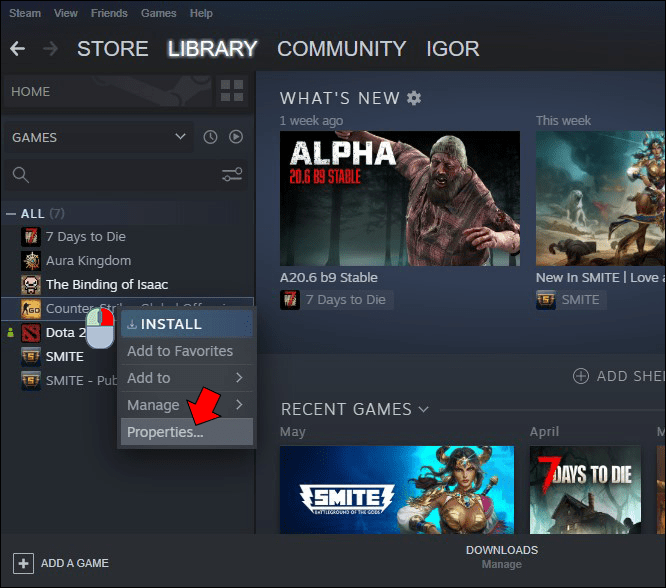This screenshot has width=666, height=588.
Task: Open SMITE recent game banner
Action: (x=397, y=489)
